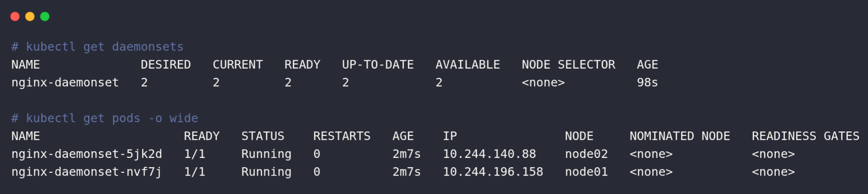Click the NODE SELECTOR column header
Screen dimensions: 868x194
[x=568, y=65]
